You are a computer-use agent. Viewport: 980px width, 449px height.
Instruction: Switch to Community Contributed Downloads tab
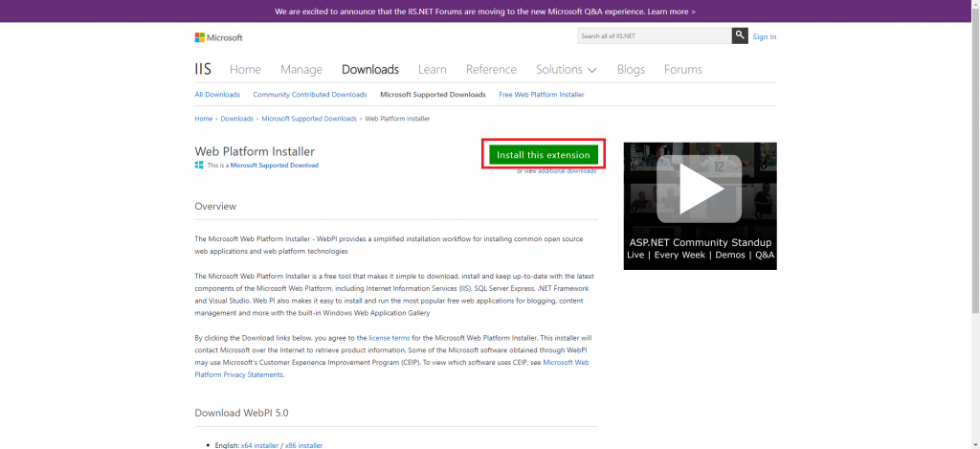[x=310, y=95]
